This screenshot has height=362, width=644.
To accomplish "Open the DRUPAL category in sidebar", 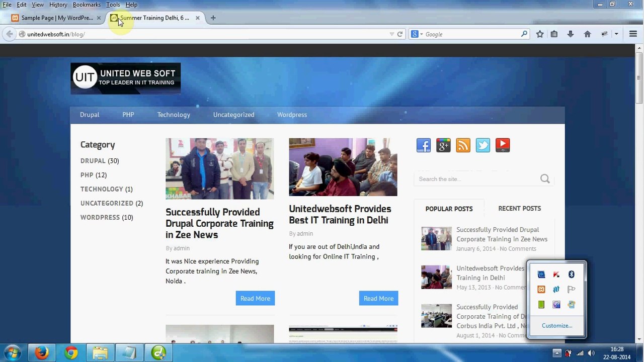I will coord(93,161).
